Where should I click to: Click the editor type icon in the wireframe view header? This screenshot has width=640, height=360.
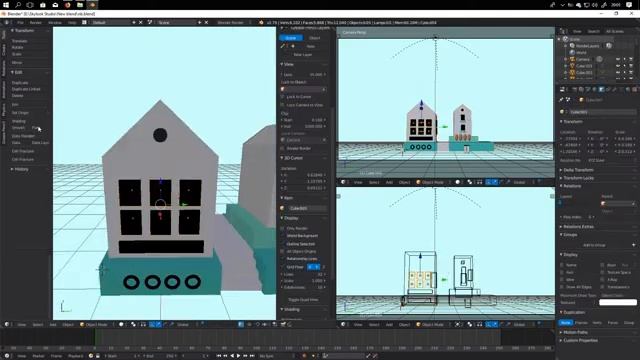pyautogui.click(x=343, y=324)
